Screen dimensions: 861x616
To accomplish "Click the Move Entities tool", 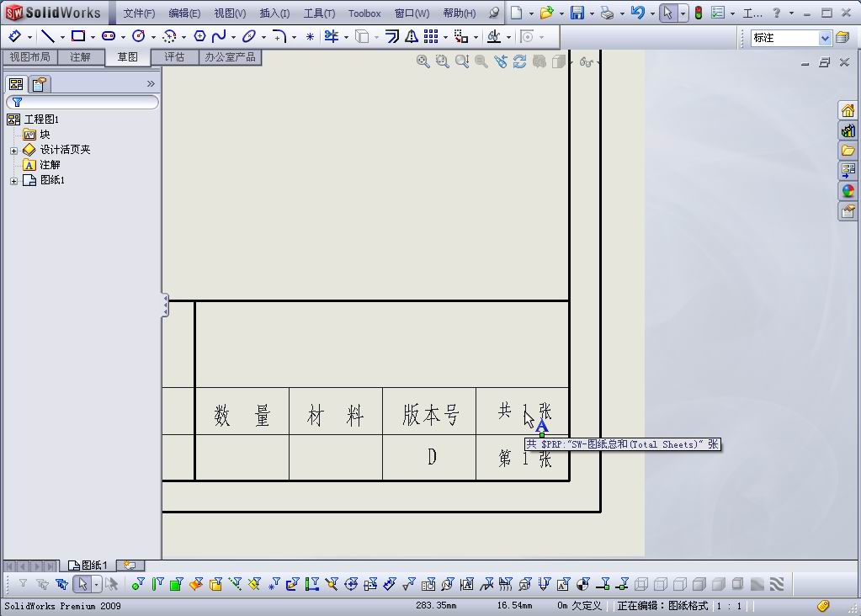I will 461,36.
